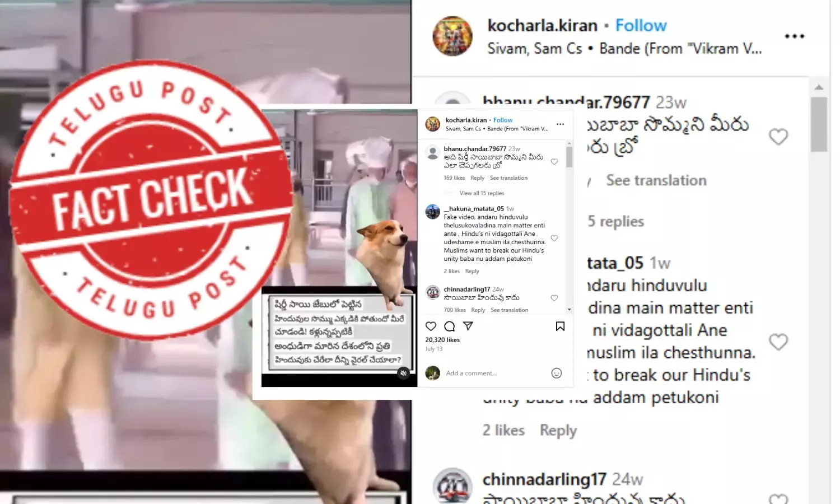The height and width of the screenshot is (504, 840).
Task: Open more options dots beside the enlarged Follow
Action: (x=794, y=36)
